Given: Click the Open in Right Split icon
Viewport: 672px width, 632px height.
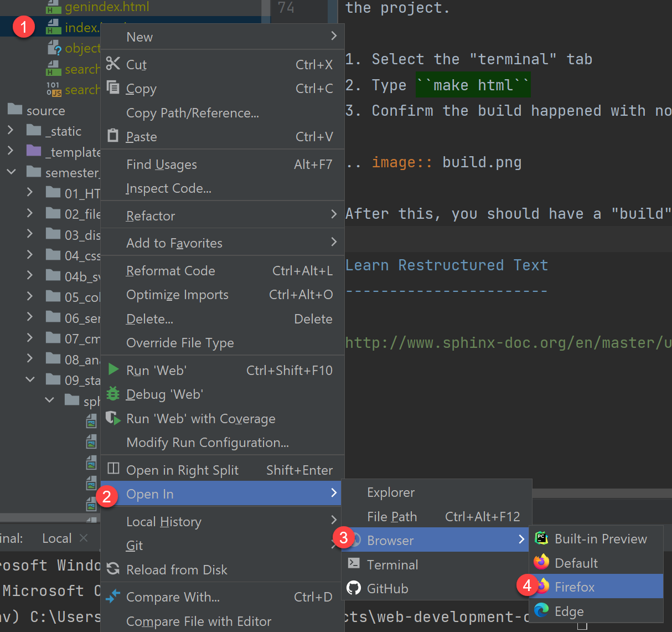Looking at the screenshot, I should click(113, 469).
